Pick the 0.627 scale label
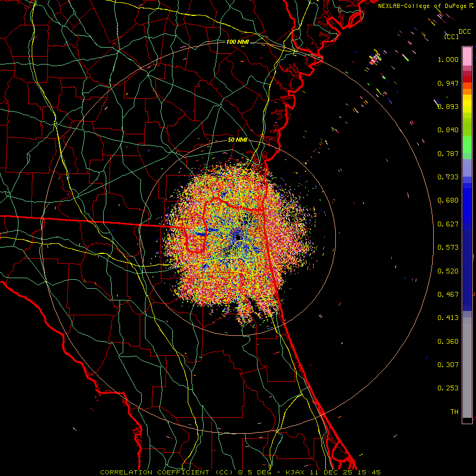 tap(448, 224)
